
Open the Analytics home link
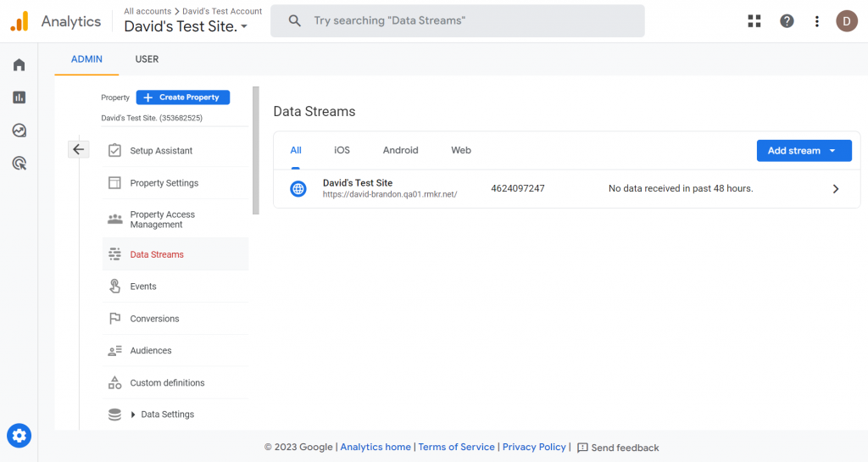[376, 447]
